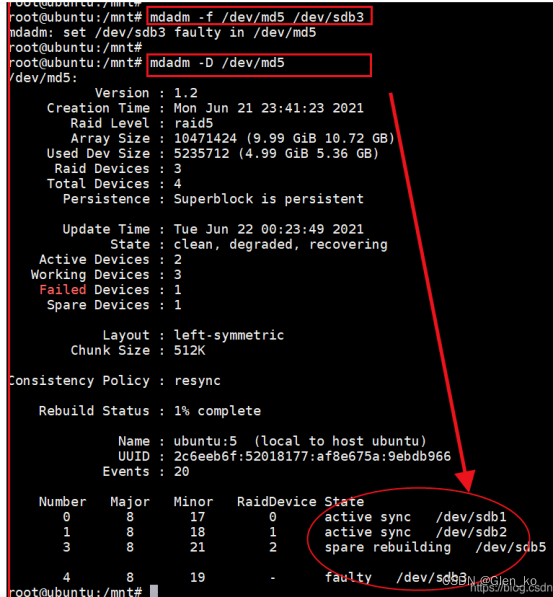Screen dimensions: 553x597
Task: Click the RaidDevice column header
Action: coord(276,502)
